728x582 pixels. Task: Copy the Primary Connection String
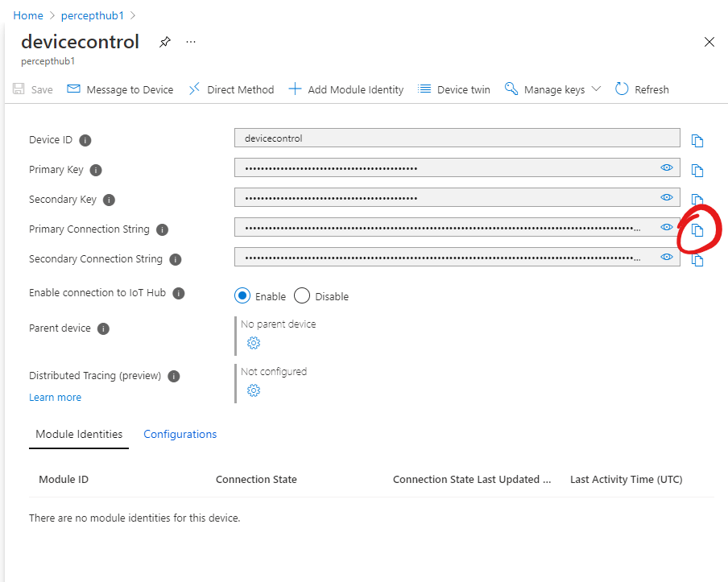(697, 230)
